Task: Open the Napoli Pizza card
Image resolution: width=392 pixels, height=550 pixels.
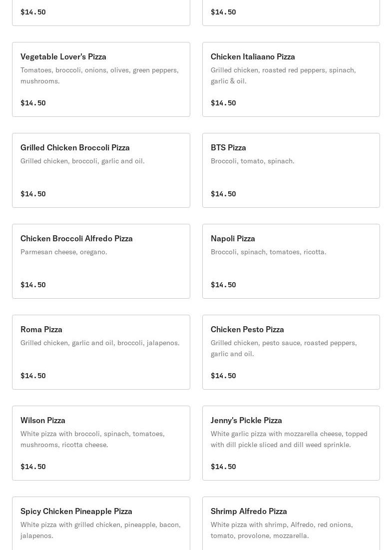Action: (291, 261)
